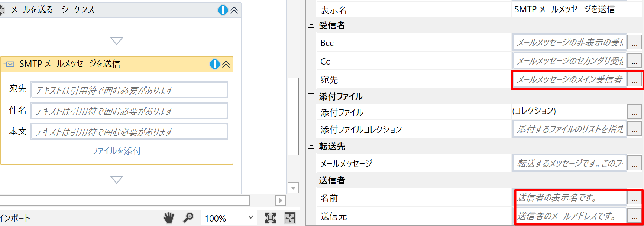
Task: Click the 本文 field in the activity
Action: pyautogui.click(x=129, y=132)
